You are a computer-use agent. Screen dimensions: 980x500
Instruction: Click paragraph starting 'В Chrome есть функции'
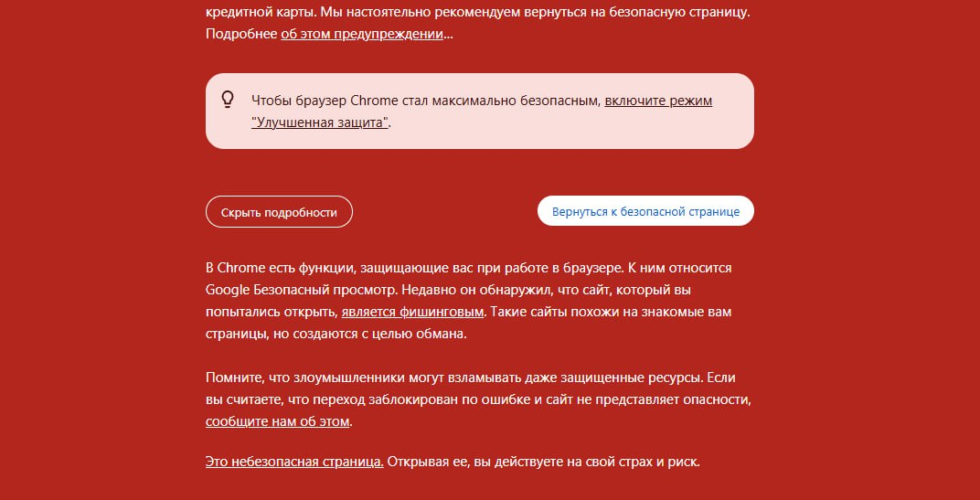click(x=469, y=301)
